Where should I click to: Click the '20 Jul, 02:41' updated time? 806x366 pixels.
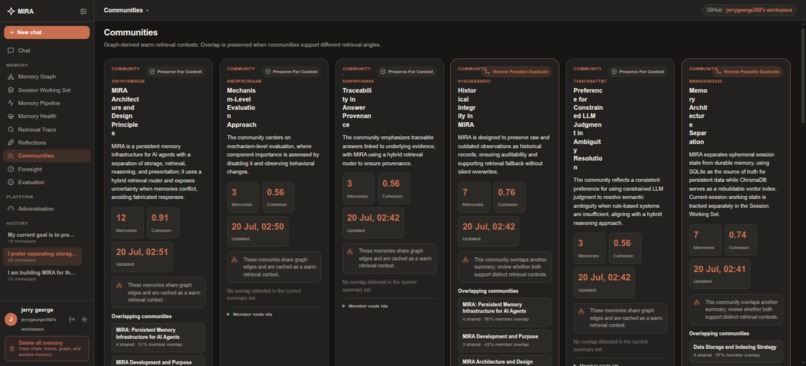point(720,269)
